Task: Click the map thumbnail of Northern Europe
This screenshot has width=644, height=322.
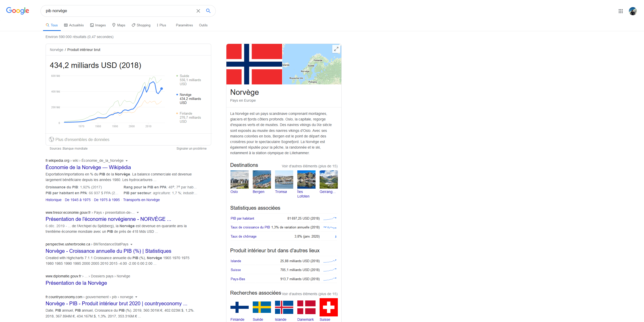Action: click(x=312, y=64)
